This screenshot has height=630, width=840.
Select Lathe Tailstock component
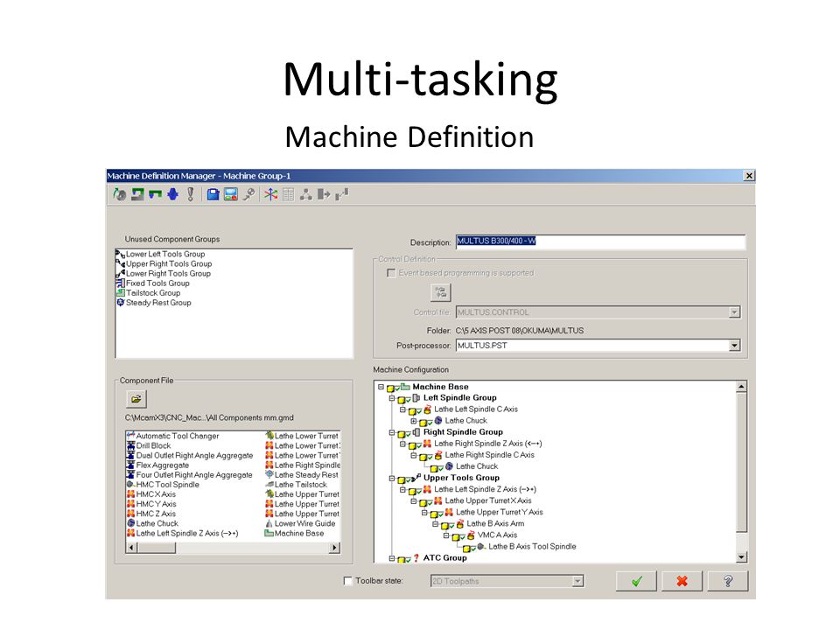(300, 484)
